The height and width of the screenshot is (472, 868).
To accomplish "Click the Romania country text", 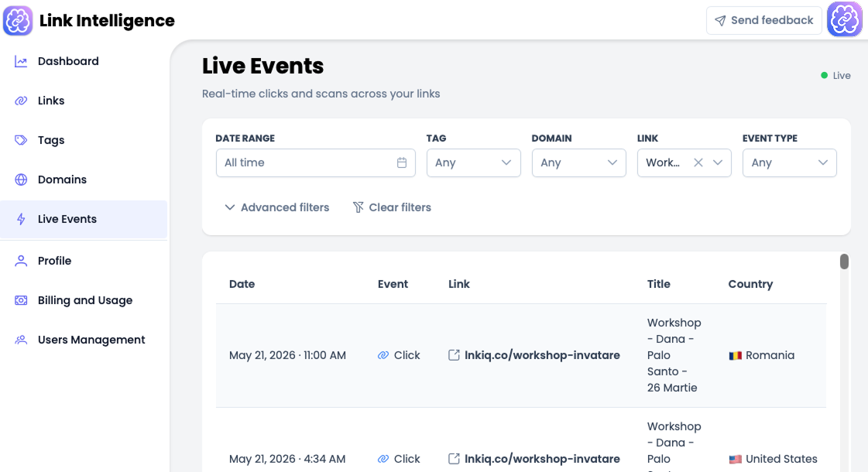I will click(770, 355).
